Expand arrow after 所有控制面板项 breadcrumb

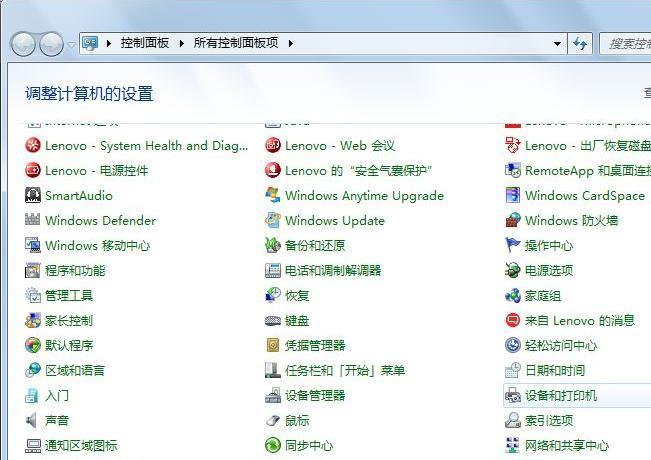(291, 43)
